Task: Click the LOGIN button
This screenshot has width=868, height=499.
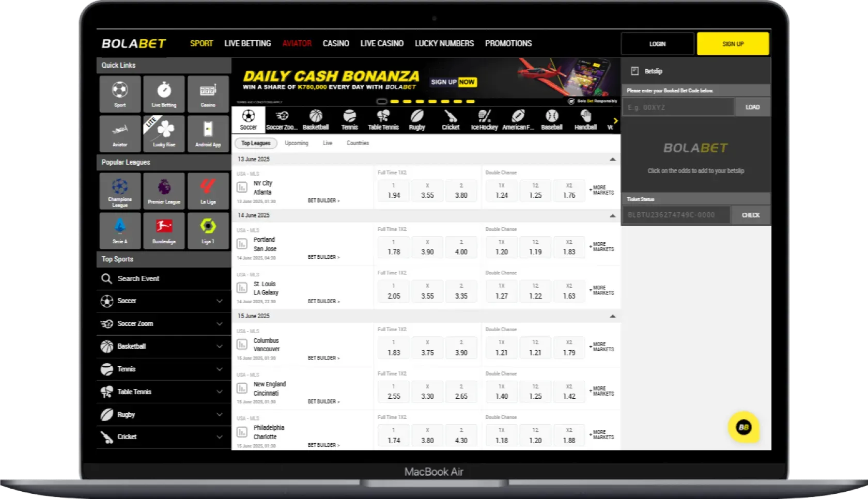Action: click(657, 44)
